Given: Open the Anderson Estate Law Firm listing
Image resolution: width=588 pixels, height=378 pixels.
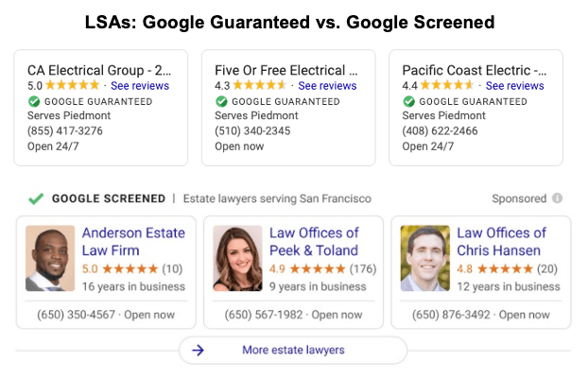Looking at the screenshot, I should (x=133, y=242).
